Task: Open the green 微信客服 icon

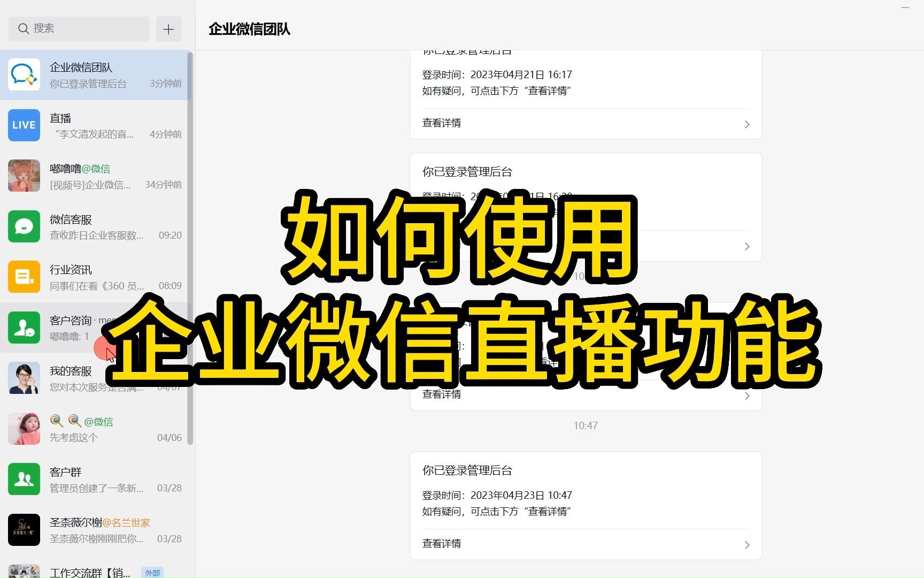Action: pos(24,226)
